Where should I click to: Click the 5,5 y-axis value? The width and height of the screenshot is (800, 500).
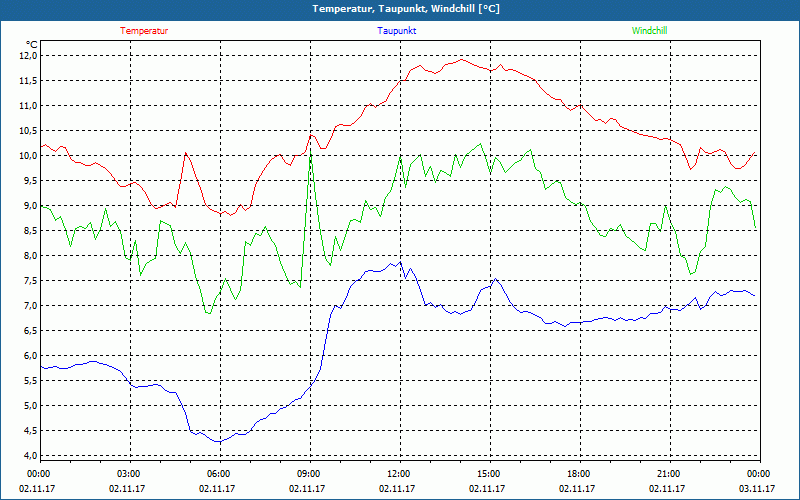[31, 381]
